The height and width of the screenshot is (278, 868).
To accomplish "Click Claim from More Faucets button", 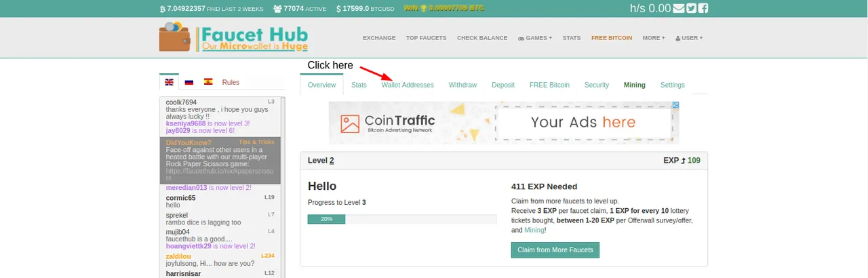I will point(555,250).
